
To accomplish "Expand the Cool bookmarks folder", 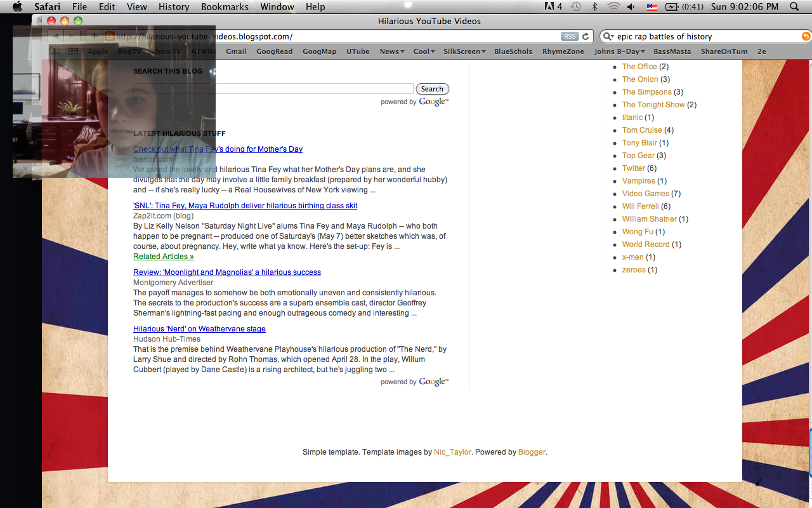I will click(x=424, y=51).
